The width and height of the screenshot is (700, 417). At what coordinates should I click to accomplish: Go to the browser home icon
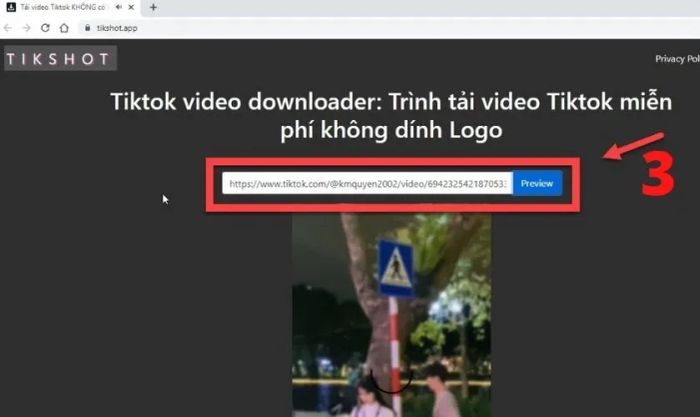(64, 28)
